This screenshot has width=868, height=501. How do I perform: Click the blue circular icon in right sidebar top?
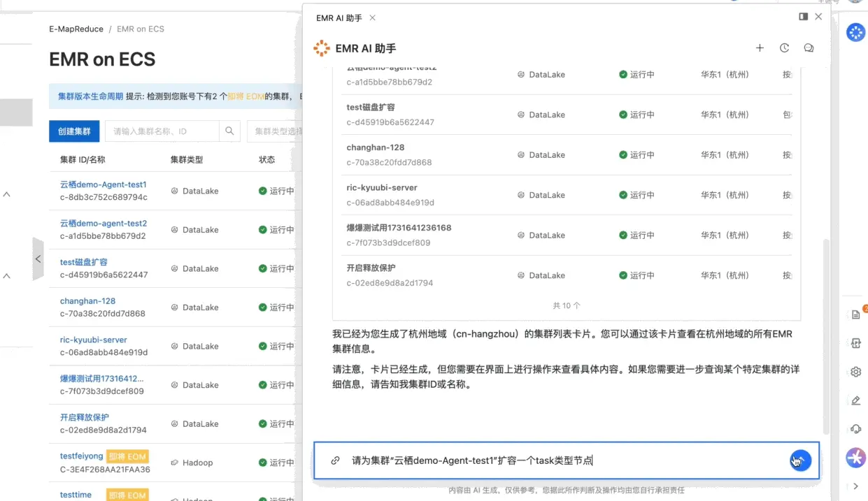pos(856,32)
